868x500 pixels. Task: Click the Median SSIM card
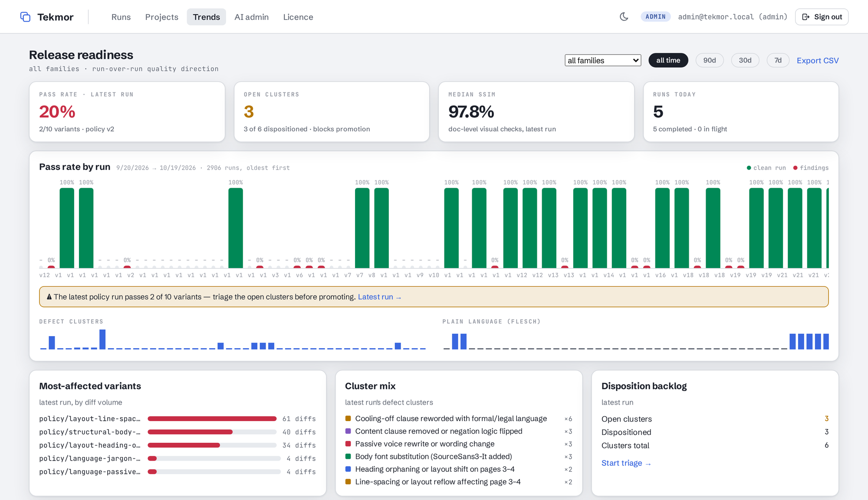536,112
